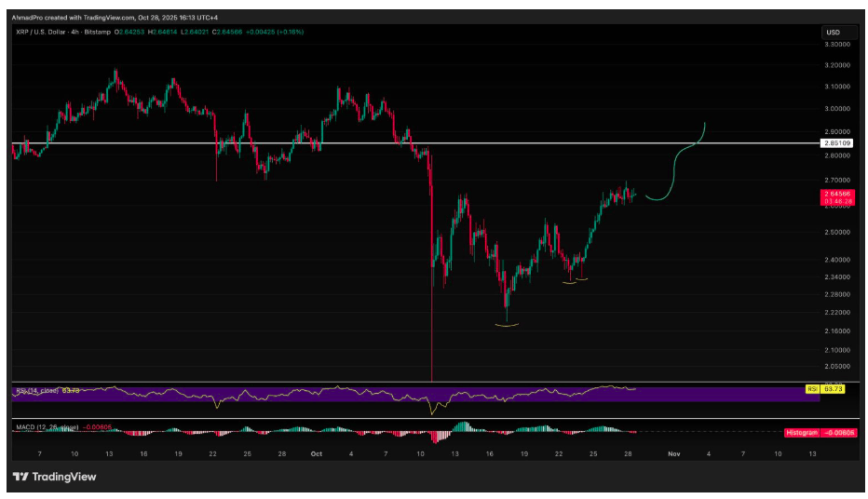
Task: Click the 3.20000 price axis label
Action: [x=837, y=65]
